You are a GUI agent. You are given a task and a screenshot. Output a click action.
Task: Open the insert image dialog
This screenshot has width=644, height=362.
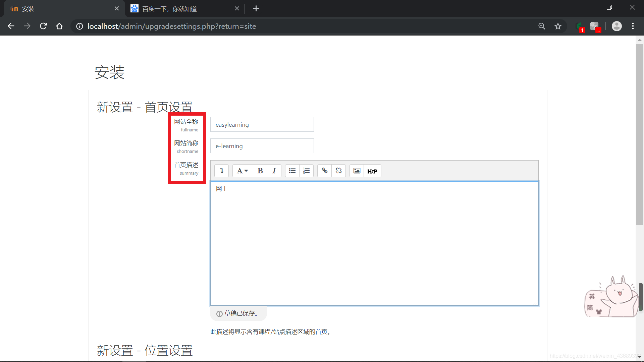(x=357, y=171)
